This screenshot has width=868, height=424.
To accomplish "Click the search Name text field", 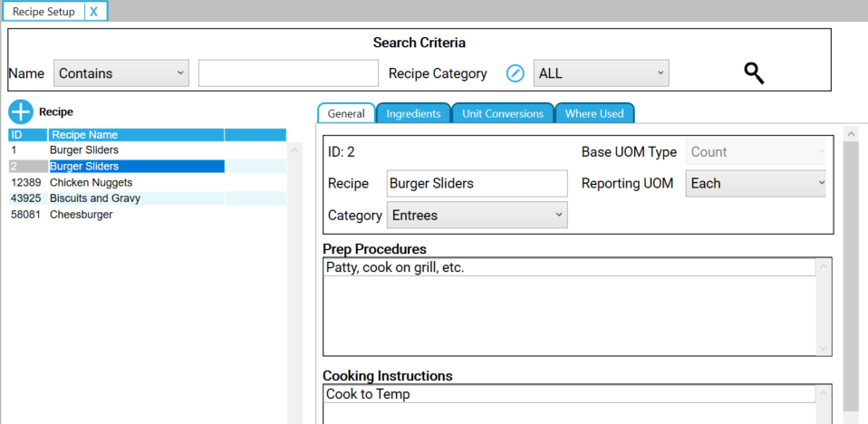I will point(288,73).
